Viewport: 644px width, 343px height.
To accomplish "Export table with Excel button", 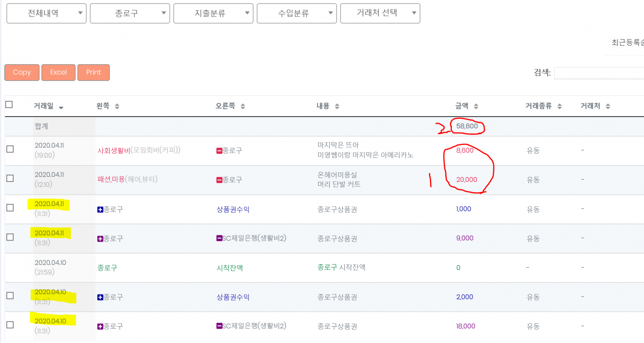I will click(x=58, y=72).
